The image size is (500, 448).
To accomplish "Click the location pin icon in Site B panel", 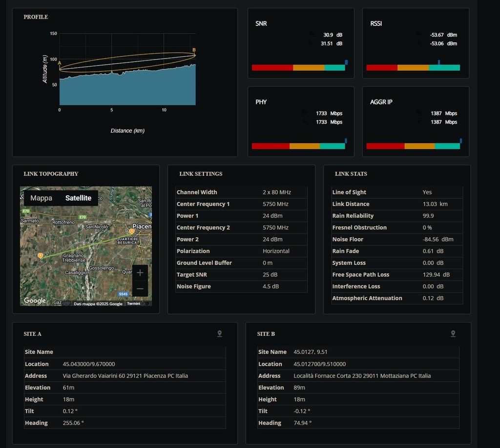I will 453,334.
